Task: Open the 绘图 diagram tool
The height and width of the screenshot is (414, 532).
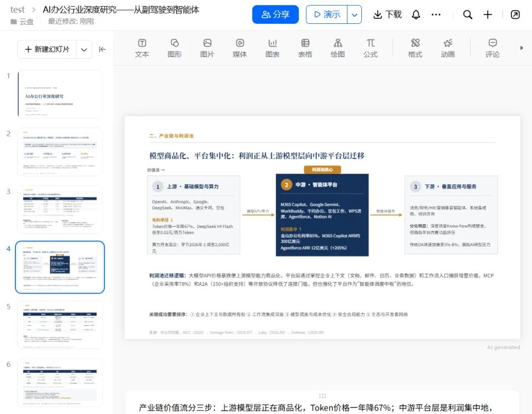Action: click(337, 48)
